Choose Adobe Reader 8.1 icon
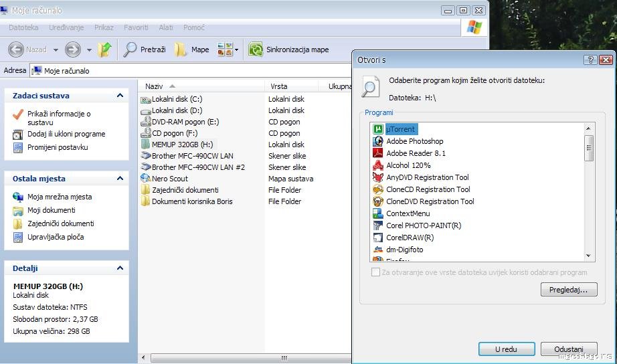617x364 pixels. click(x=378, y=153)
